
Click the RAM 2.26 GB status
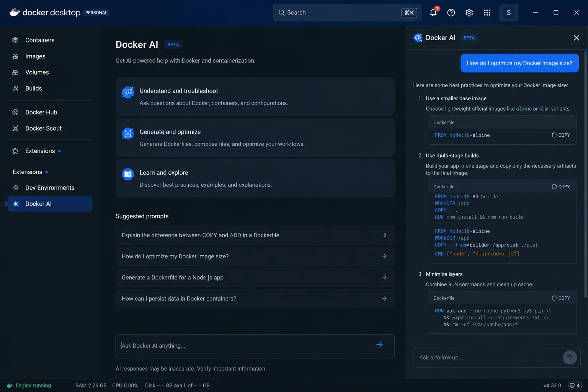91,385
